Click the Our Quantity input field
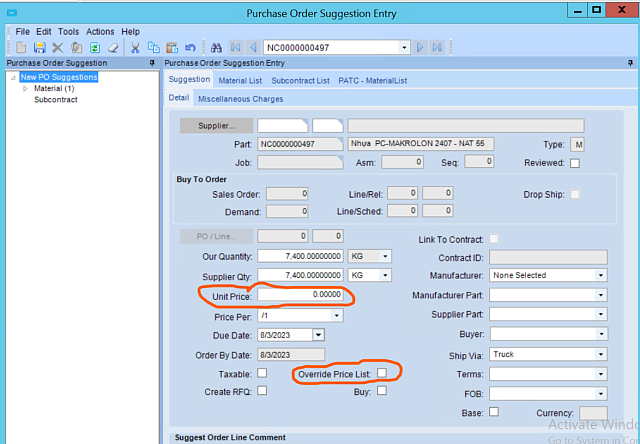 [x=300, y=256]
